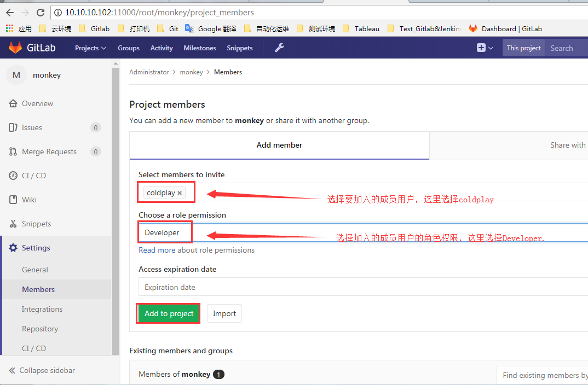The width and height of the screenshot is (588, 385).
Task: Click the browser forward arrow
Action: [x=25, y=13]
